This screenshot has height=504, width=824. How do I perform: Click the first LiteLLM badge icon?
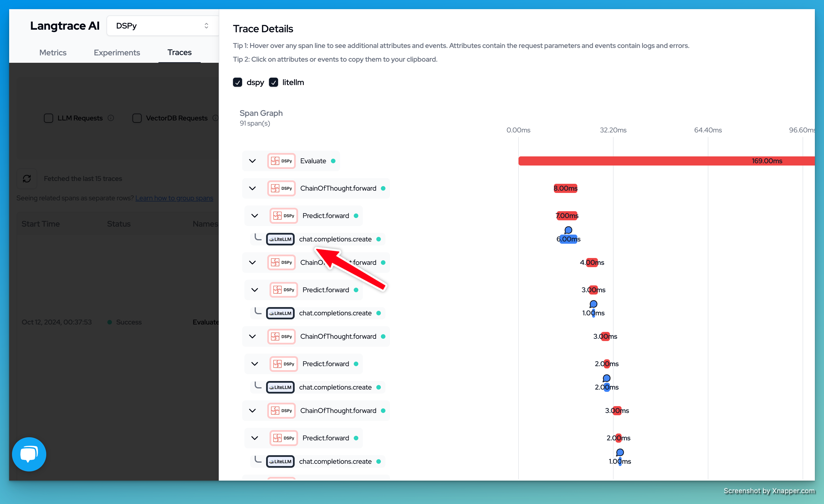(280, 239)
